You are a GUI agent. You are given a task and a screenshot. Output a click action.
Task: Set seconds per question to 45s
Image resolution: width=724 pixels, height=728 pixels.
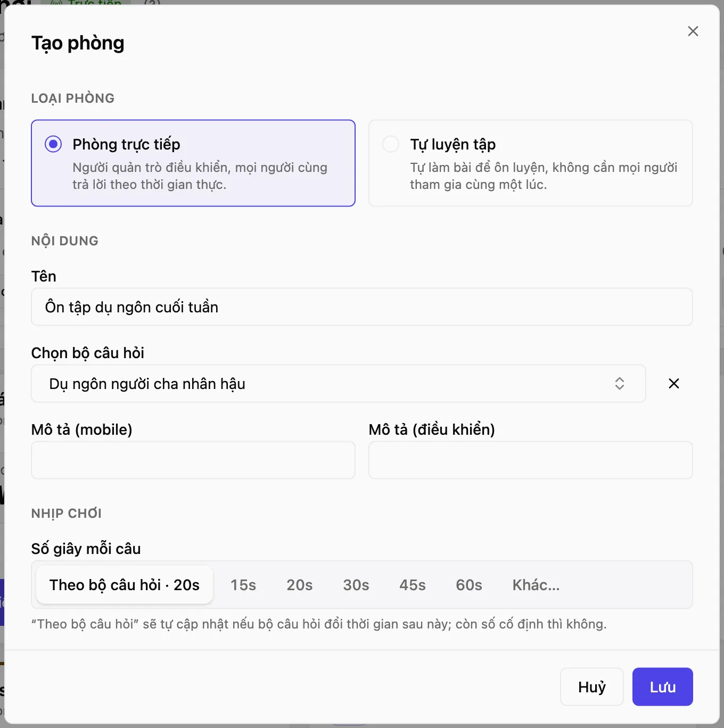coord(413,585)
